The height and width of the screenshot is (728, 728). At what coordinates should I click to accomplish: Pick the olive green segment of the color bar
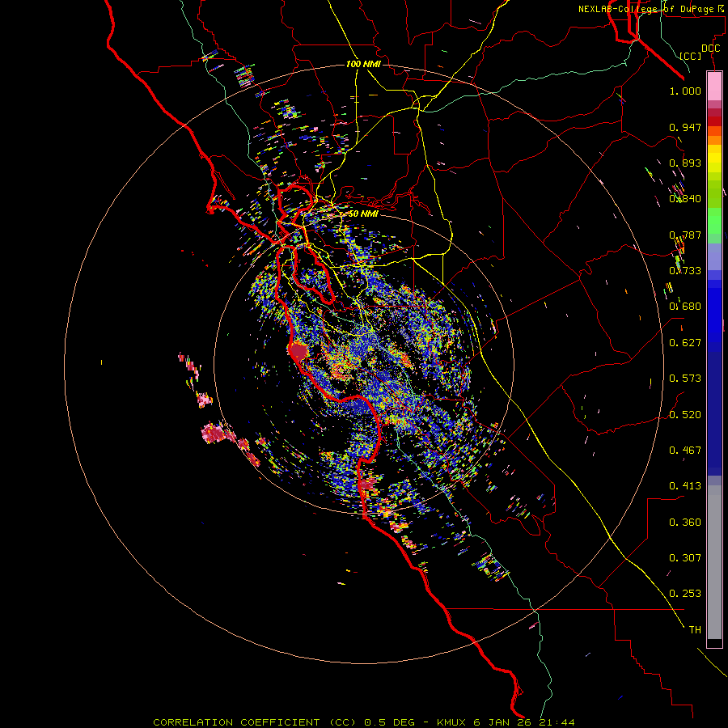point(714,194)
